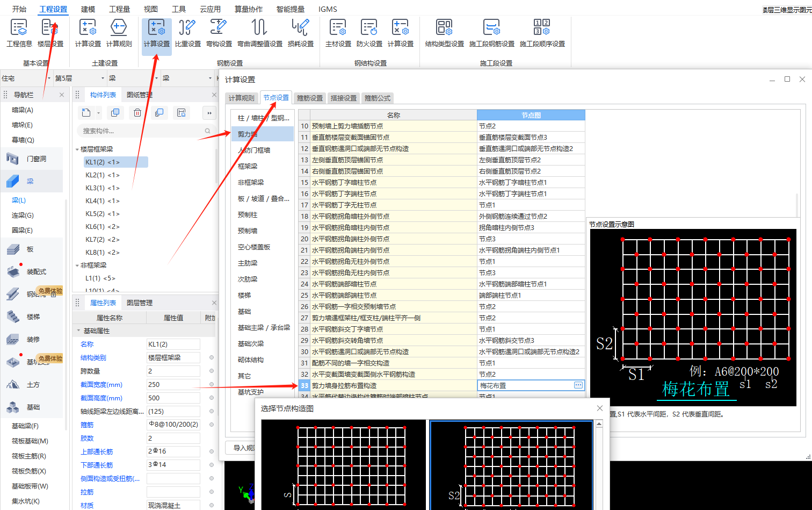Open 弯钩设置 icon

[219, 33]
